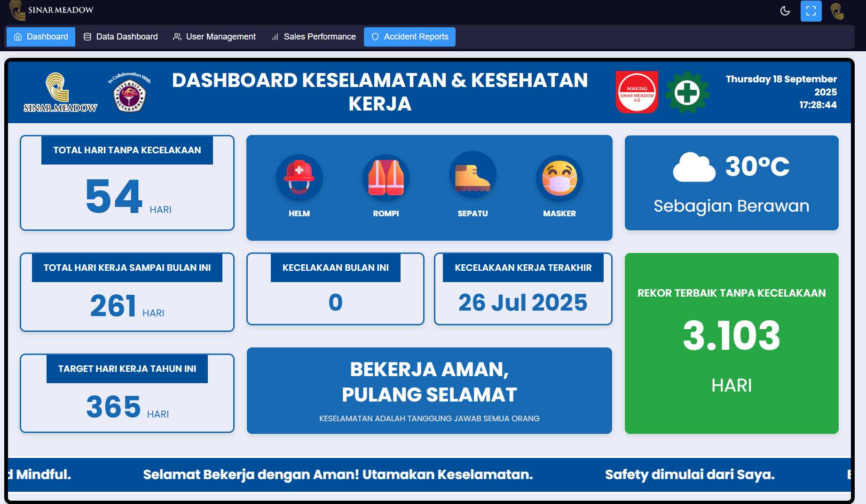Select the green Rekor Terbaik Tanpa Kecelakaan card

(731, 343)
